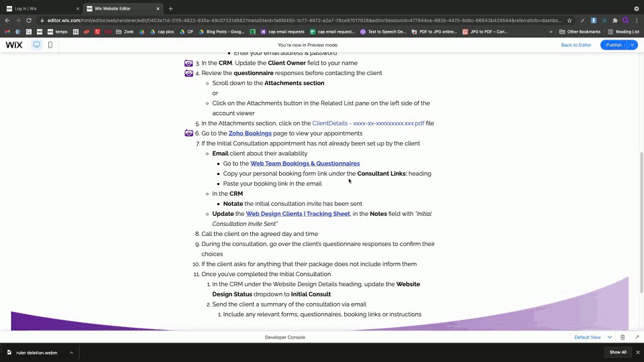Show more bookmarks with the double chevron
The width and height of the screenshot is (644, 362).
pos(551,32)
